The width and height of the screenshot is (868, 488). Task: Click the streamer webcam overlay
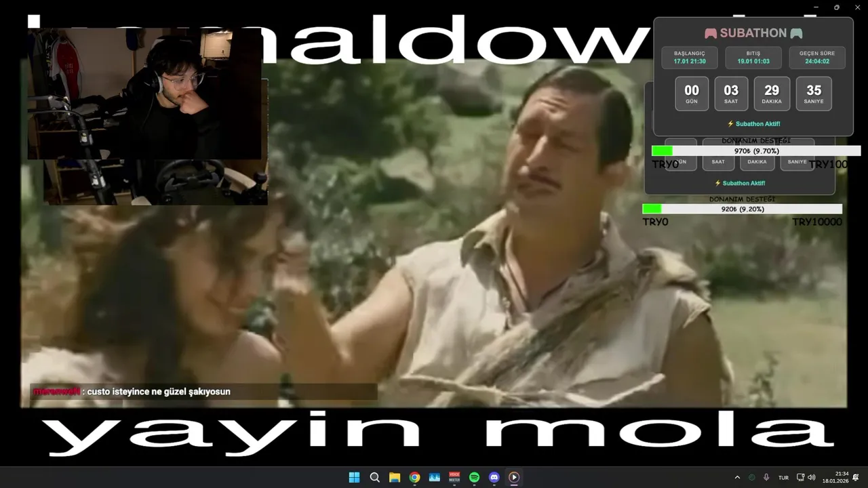pyautogui.click(x=144, y=94)
